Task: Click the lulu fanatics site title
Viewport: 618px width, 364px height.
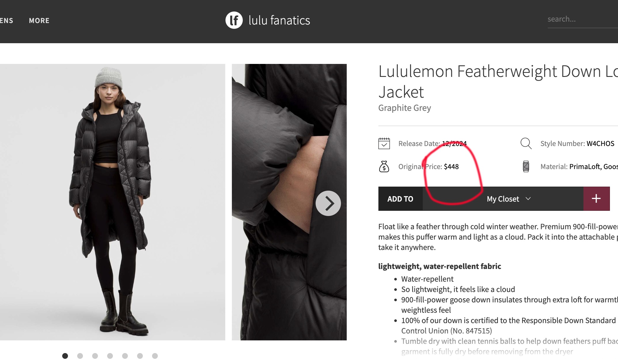Action: pyautogui.click(x=279, y=20)
